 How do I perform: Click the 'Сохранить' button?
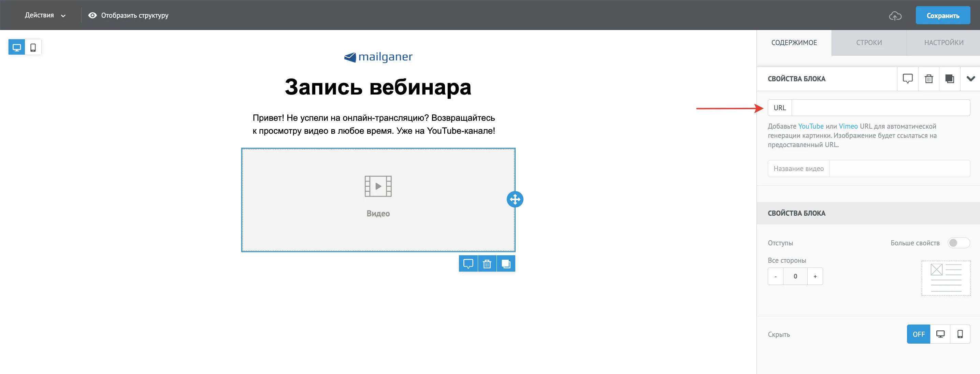click(x=943, y=16)
